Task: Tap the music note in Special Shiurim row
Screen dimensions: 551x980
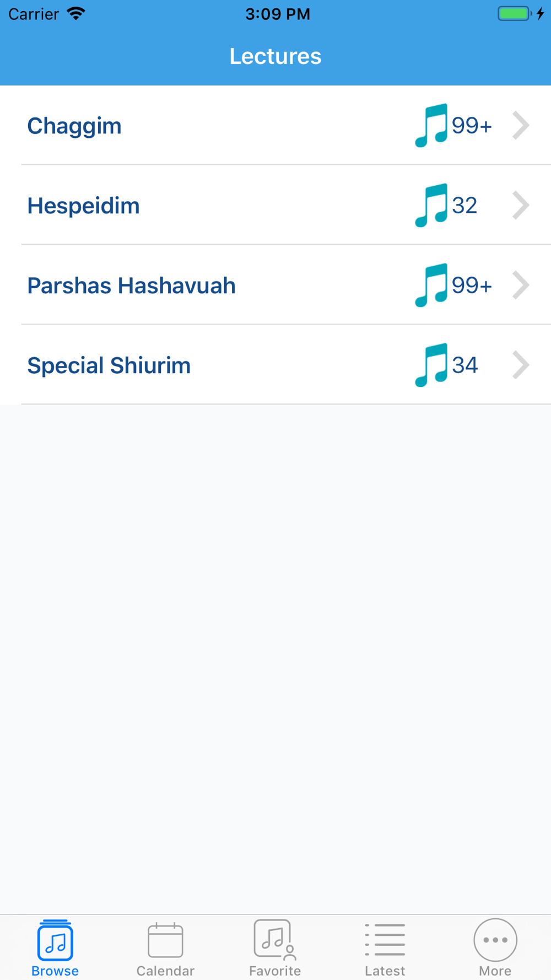Action: 431,365
